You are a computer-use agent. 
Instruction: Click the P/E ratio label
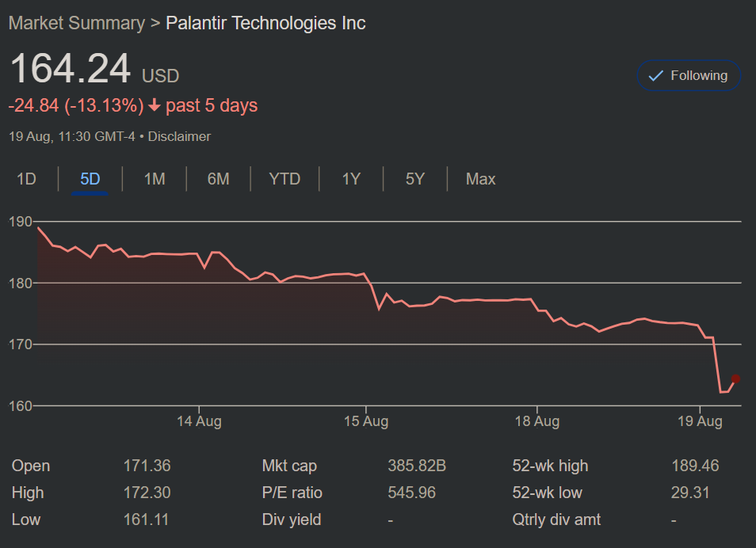pyautogui.click(x=292, y=493)
